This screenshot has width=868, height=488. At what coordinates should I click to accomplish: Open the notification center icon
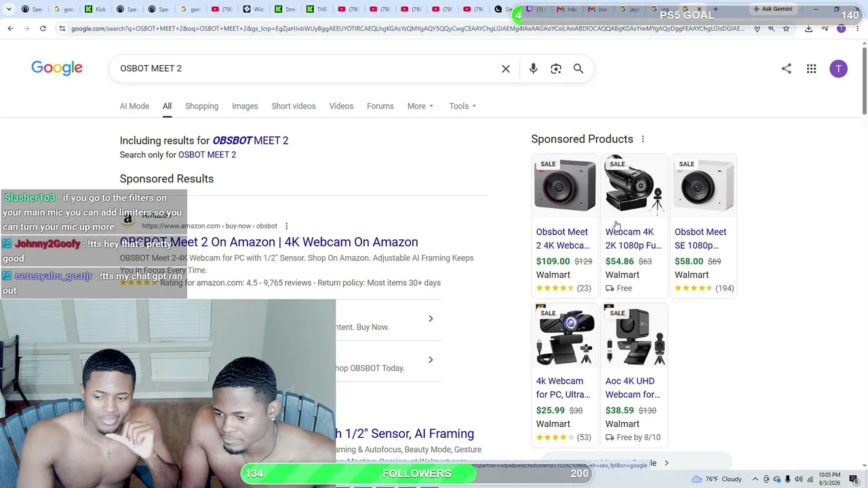[854, 479]
